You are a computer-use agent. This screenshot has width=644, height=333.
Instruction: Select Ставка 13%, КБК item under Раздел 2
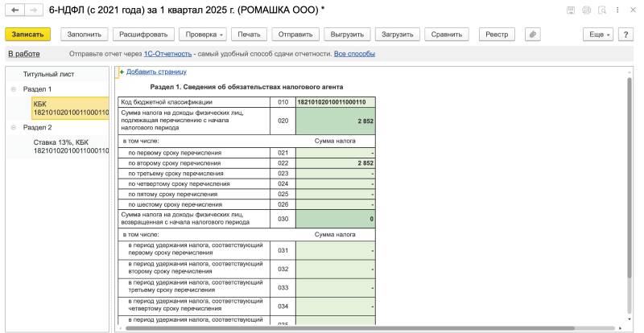coord(70,146)
